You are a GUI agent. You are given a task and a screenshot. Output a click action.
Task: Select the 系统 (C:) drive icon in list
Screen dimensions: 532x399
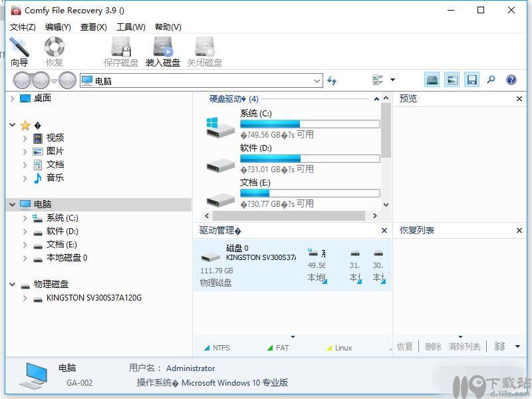220,127
